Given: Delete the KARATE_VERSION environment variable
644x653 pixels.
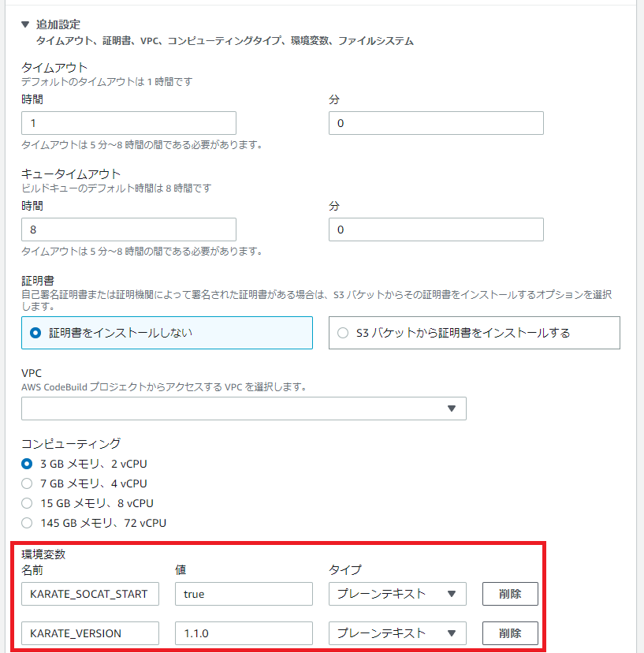Looking at the screenshot, I should [510, 633].
